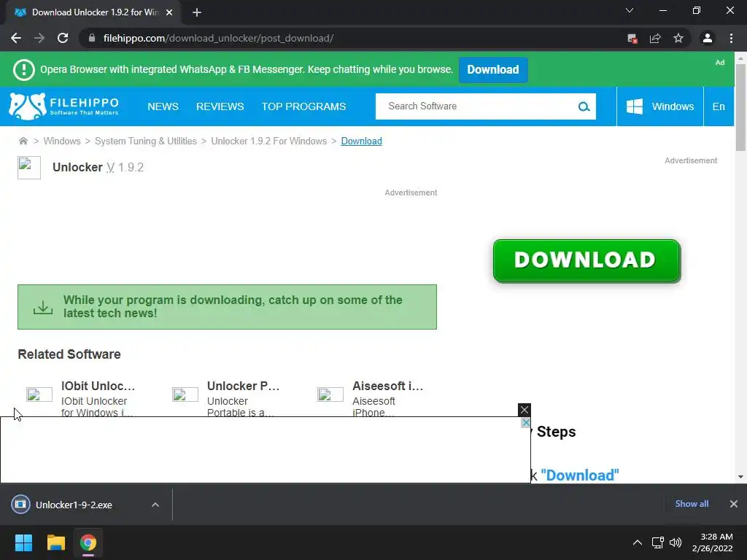Screen dimensions: 747x560
Task: Click the search magnifier icon
Action: (584, 106)
